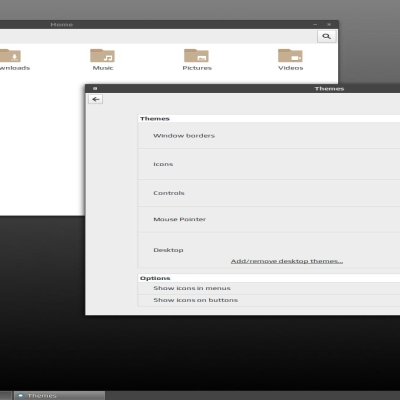Click the Themes taskbar icon
400x400 pixels.
pyautogui.click(x=21, y=396)
